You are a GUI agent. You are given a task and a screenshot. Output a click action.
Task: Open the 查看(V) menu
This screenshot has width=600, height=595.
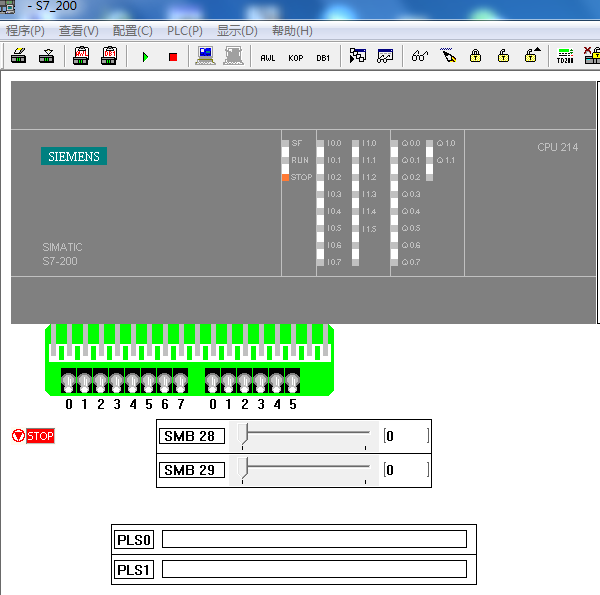pos(79,31)
